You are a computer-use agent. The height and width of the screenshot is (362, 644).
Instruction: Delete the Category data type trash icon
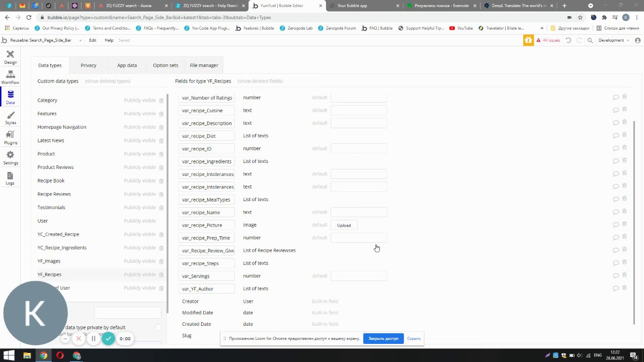point(161,101)
